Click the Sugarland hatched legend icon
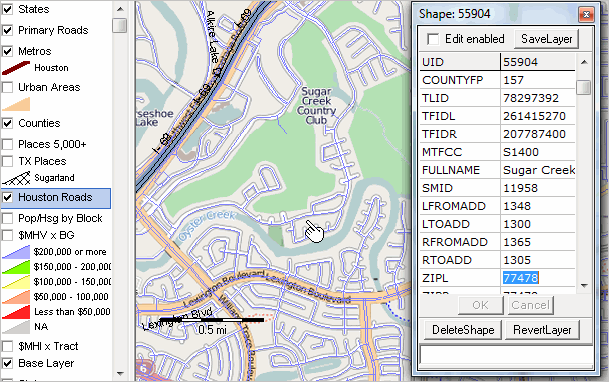 tap(16, 178)
